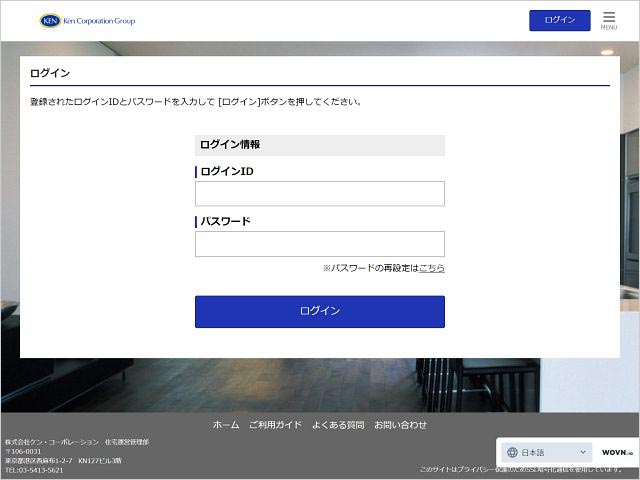640x480 pixels.
Task: Submit with the large blue ログイン button
Action: click(x=319, y=311)
